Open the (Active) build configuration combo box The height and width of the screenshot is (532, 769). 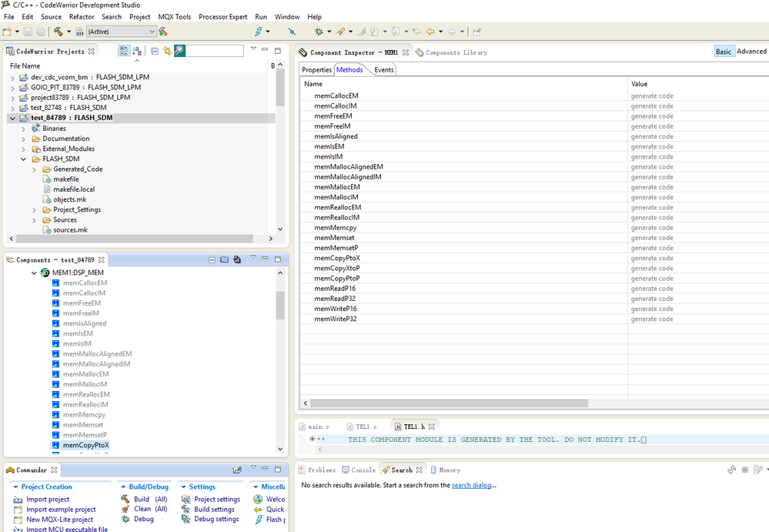pos(121,32)
